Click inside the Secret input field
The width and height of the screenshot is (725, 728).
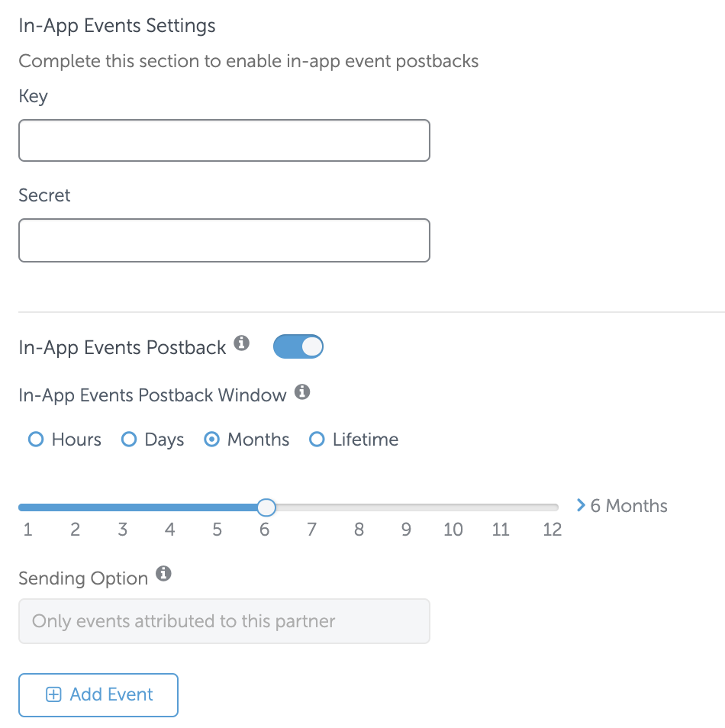pos(224,240)
